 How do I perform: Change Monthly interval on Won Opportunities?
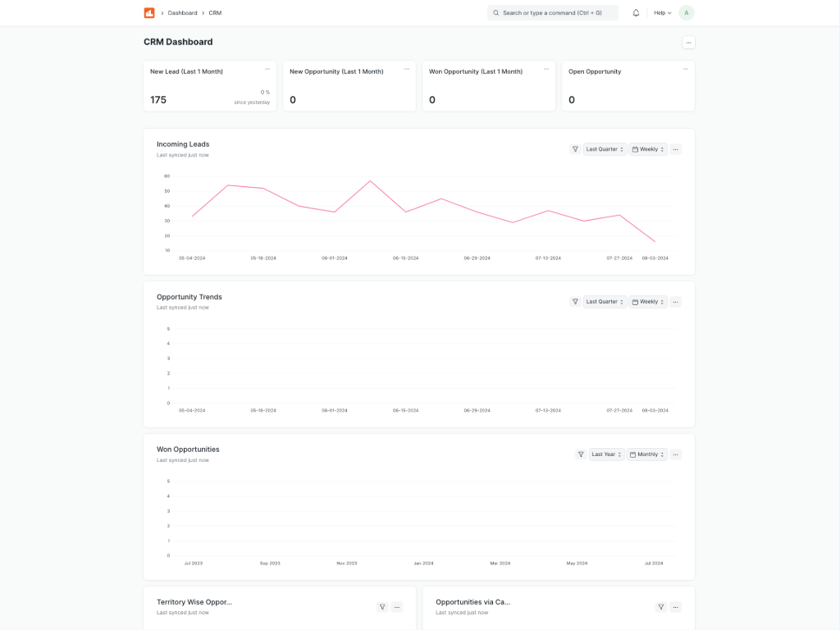(647, 454)
